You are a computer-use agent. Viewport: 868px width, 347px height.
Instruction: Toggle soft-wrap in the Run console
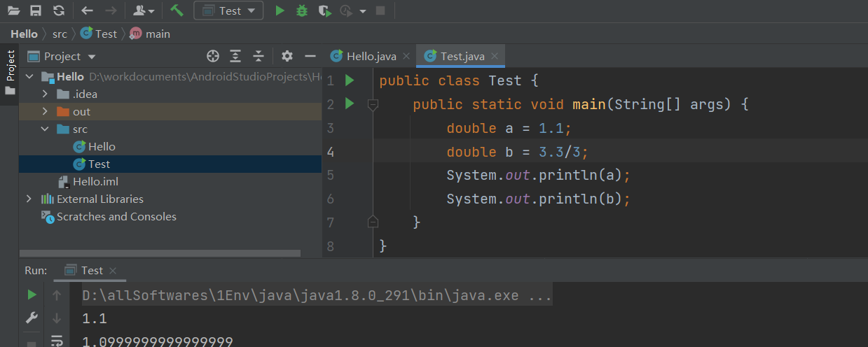pos(57,341)
